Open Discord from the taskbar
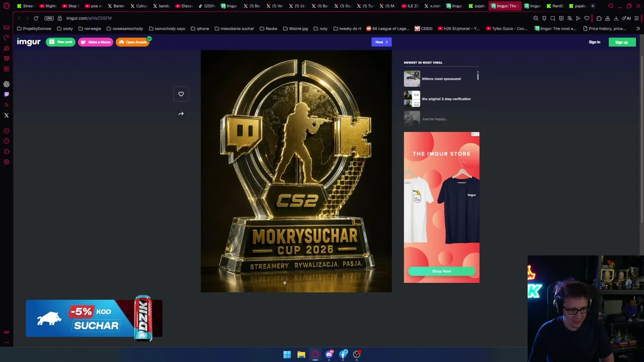This screenshot has width=644, height=362. [x=329, y=354]
